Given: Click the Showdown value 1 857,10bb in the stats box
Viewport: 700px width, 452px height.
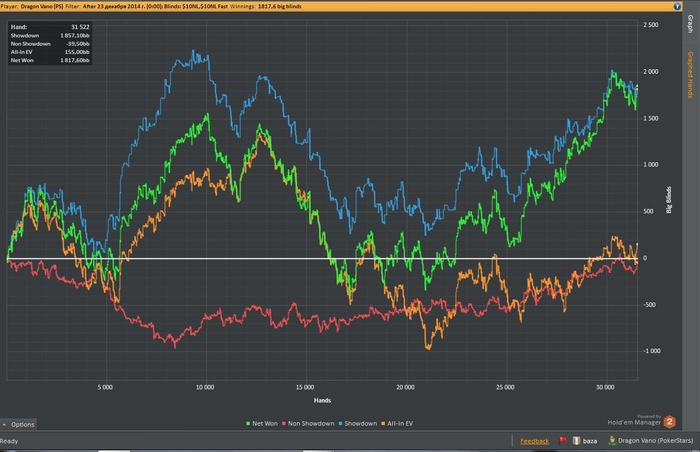Looking at the screenshot, I should 75,35.
